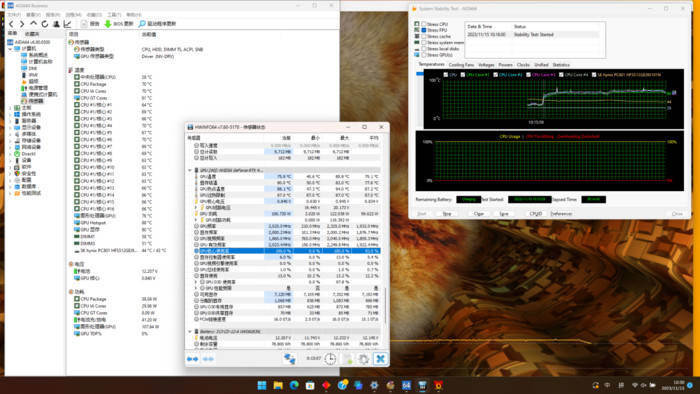This screenshot has width=700, height=394.
Task: Collapse the Battery group in HWiNFO
Action: (190, 332)
